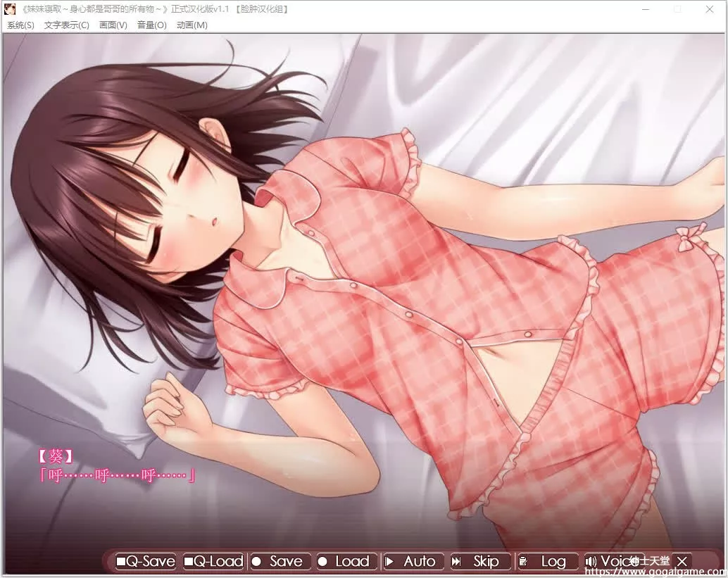Screen dimensions: 728x578
Task: Click the Voice speaker icon
Action: point(591,561)
